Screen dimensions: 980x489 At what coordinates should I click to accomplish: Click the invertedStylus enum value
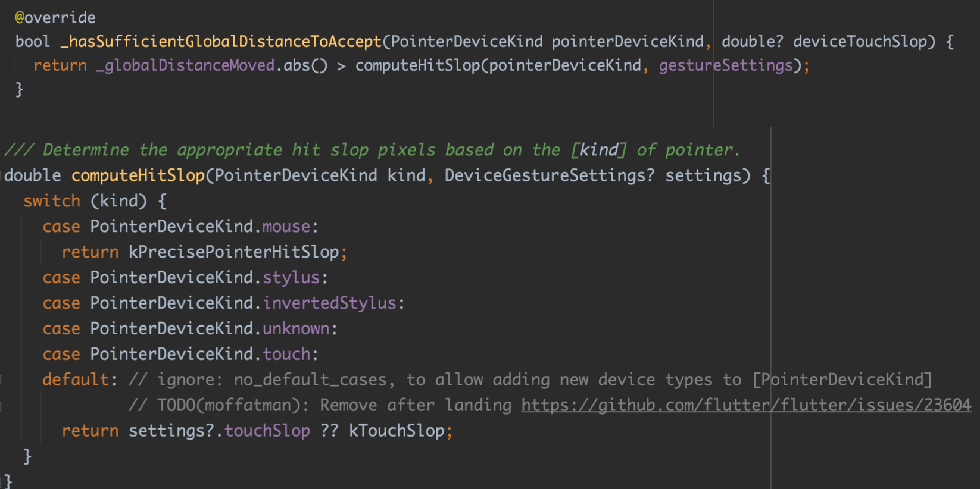[329, 303]
